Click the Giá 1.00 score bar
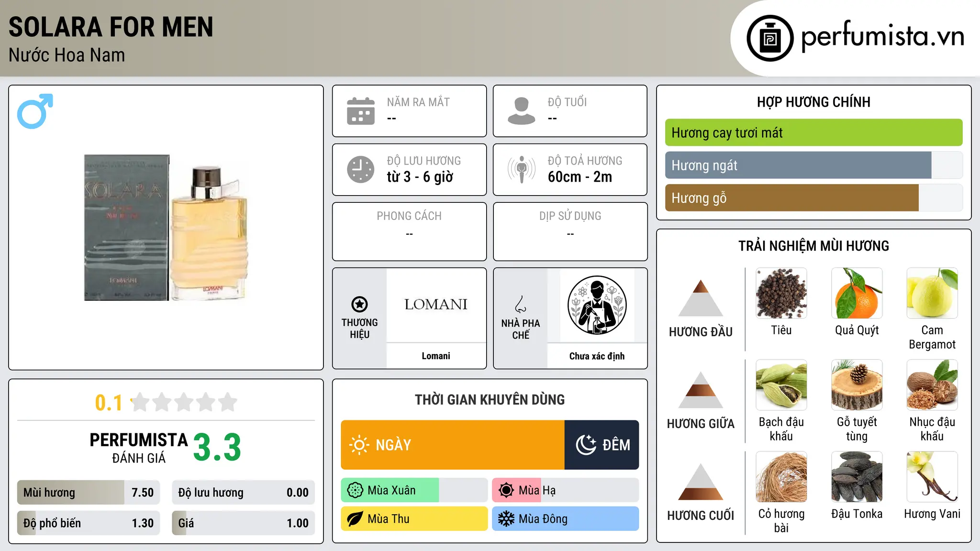The height and width of the screenshot is (551, 980). click(x=244, y=523)
